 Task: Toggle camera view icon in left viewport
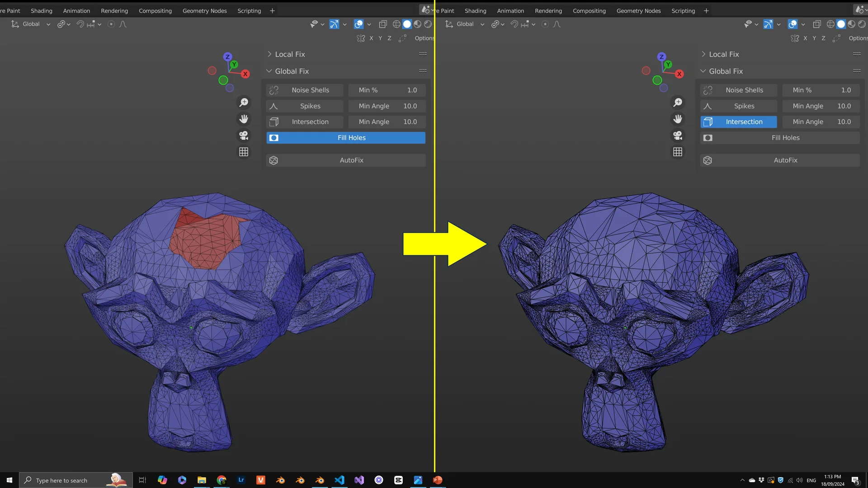pyautogui.click(x=244, y=136)
